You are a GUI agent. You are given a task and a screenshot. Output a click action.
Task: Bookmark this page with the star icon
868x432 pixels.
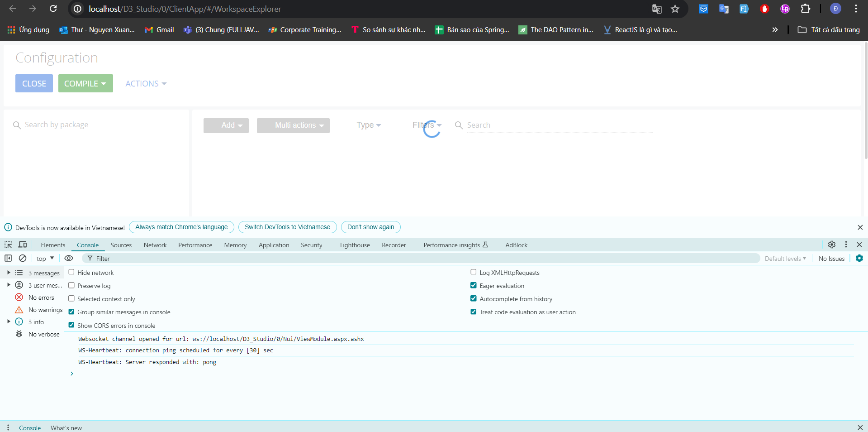(x=675, y=9)
